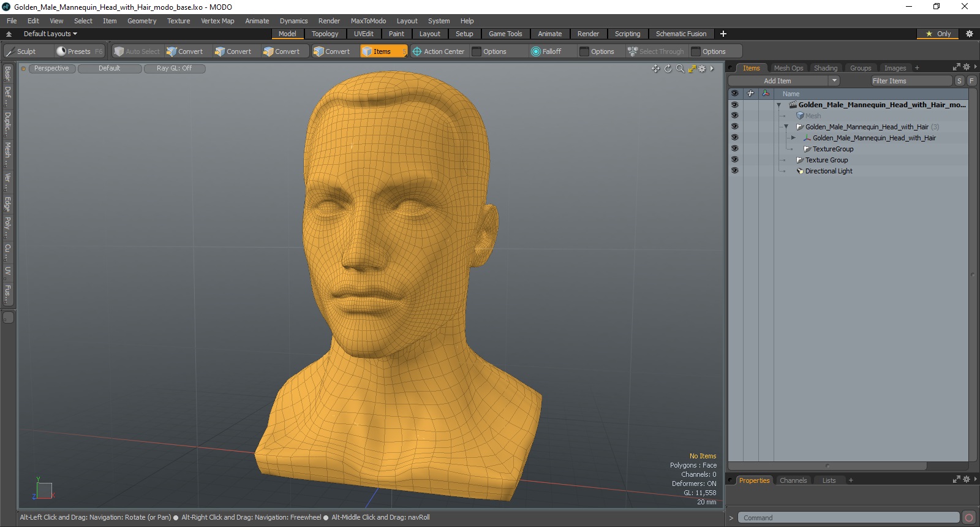Viewport: 980px width, 527px height.
Task: Open the Action Center menu
Action: coord(439,51)
